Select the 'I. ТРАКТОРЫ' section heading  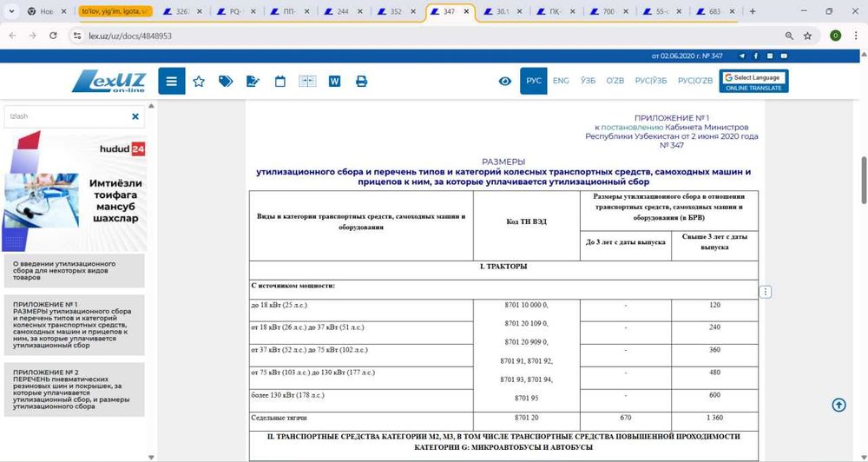tap(503, 267)
